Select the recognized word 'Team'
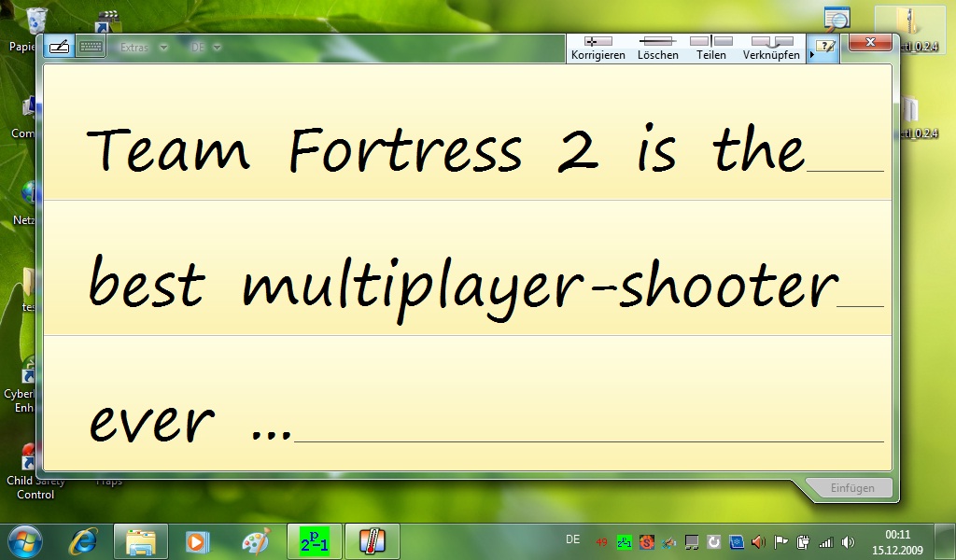The image size is (956, 560). (168, 149)
